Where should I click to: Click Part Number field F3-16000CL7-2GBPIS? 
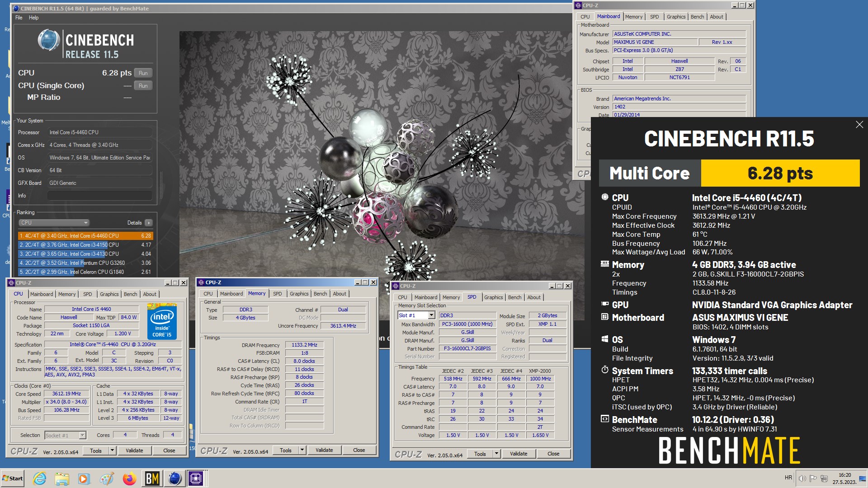pos(467,348)
